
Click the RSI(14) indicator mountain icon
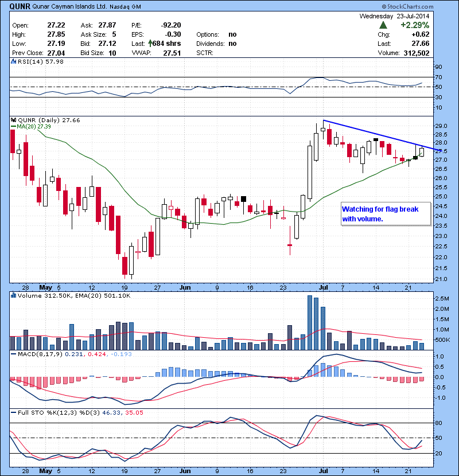13,61
